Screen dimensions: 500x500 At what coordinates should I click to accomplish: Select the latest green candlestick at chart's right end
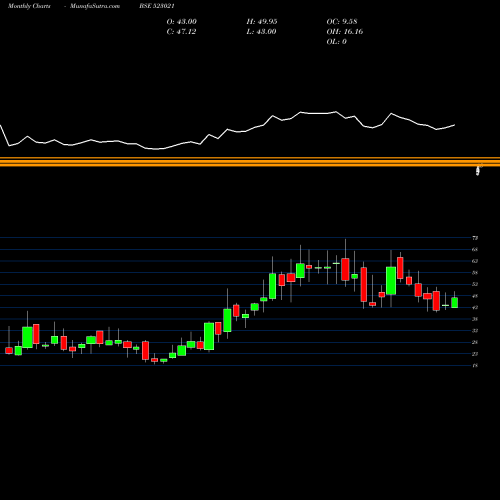[x=454, y=302]
